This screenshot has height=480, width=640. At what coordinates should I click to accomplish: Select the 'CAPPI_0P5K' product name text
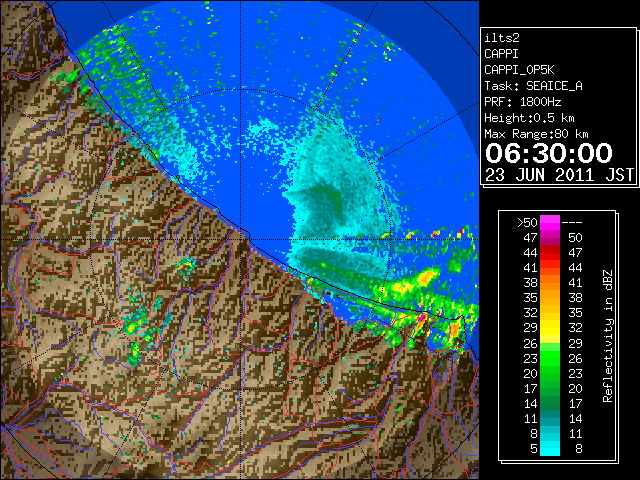click(x=519, y=70)
